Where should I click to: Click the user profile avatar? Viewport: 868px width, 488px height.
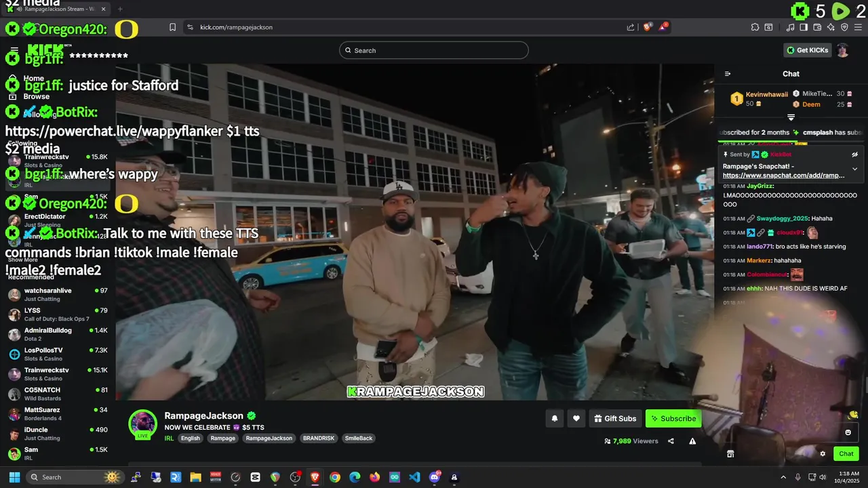point(842,50)
